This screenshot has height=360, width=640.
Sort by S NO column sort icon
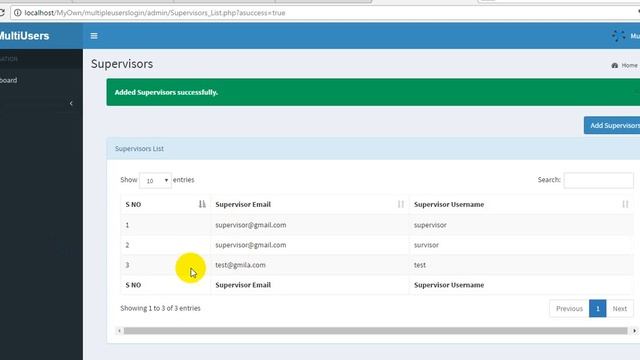[x=202, y=204]
